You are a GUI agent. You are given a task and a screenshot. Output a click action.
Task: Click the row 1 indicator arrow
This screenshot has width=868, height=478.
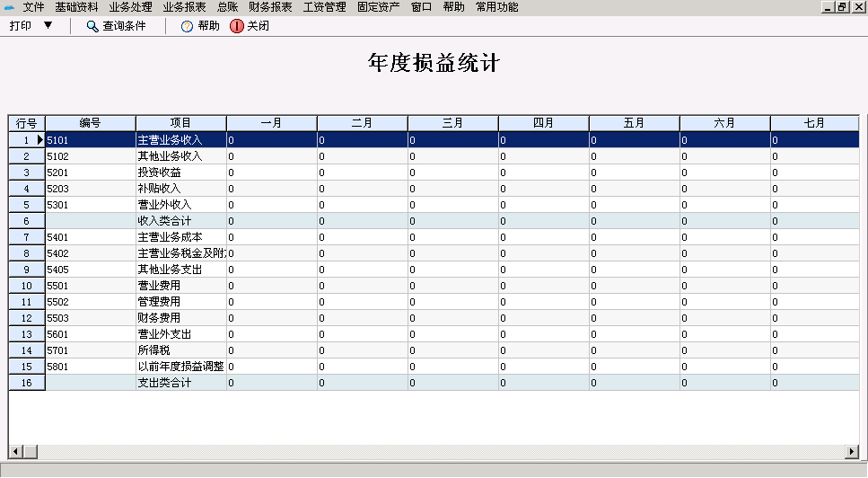[x=39, y=140]
